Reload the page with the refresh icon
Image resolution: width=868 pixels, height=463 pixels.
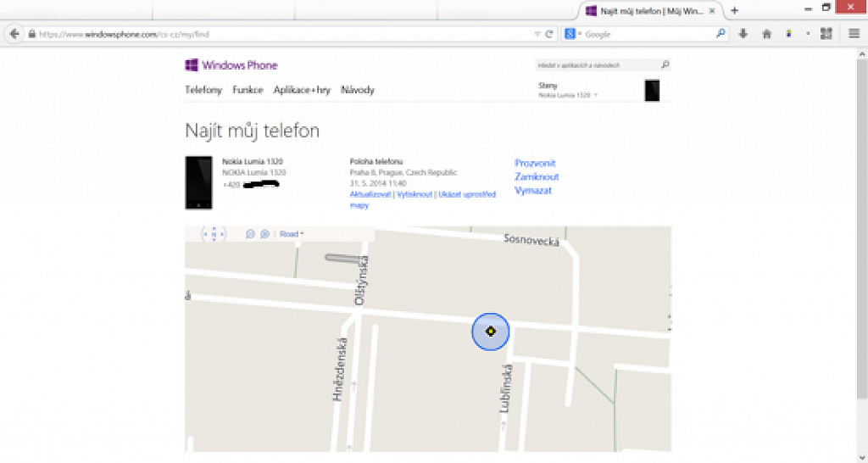coord(549,34)
